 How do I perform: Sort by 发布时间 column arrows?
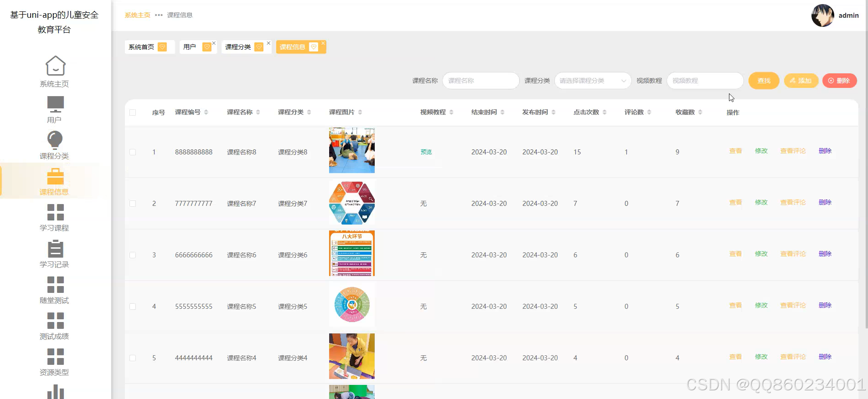(553, 112)
